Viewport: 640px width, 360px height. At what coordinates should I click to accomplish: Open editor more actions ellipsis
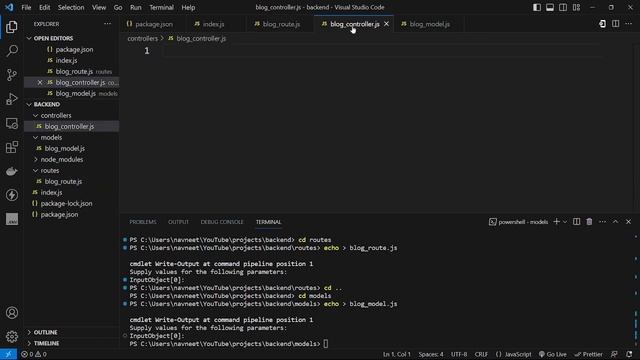629,24
